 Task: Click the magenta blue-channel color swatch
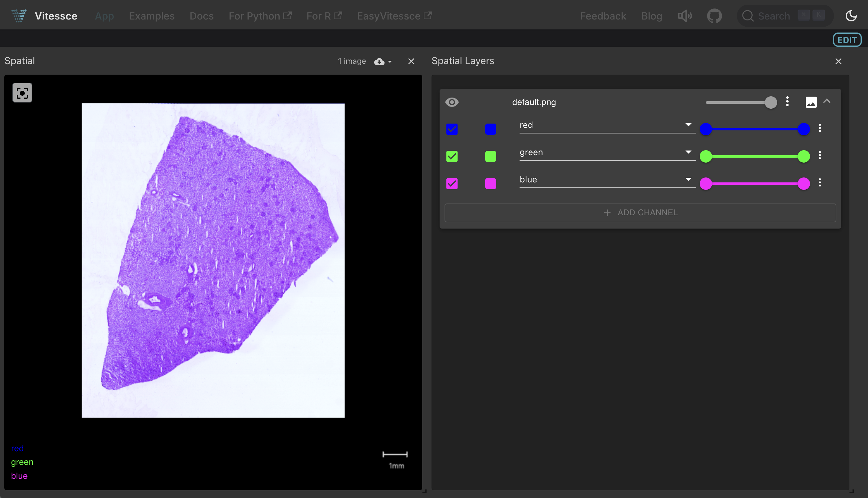click(x=490, y=184)
